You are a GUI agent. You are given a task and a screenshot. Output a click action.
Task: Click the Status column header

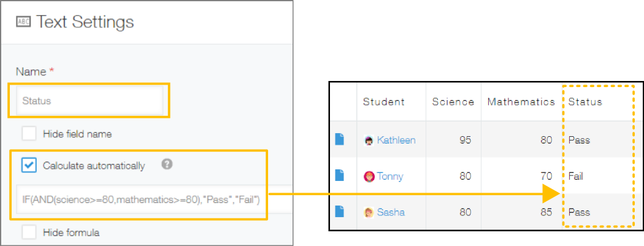coord(585,102)
